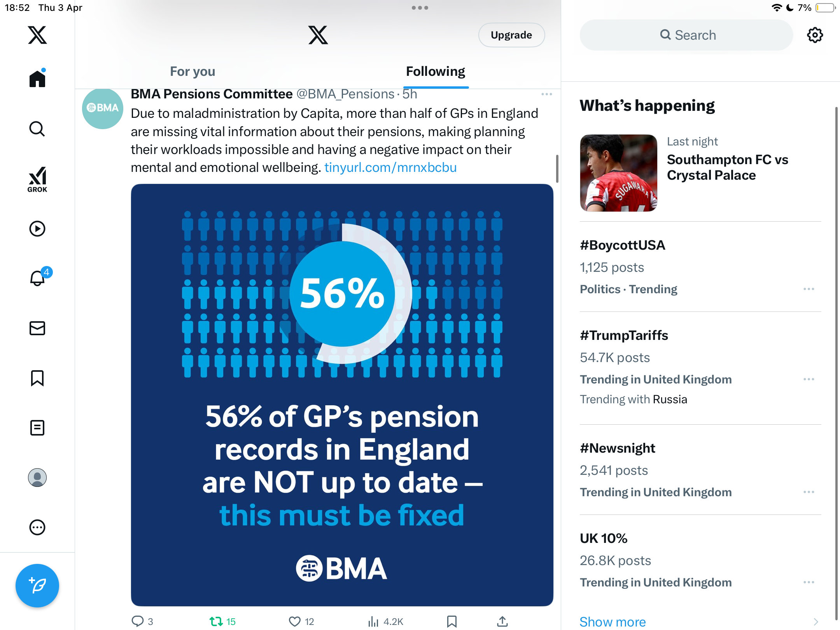Click the Upgrade button

[511, 35]
